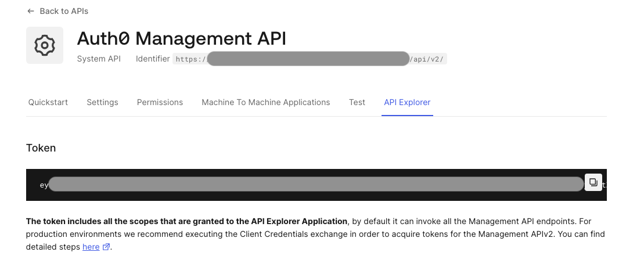Viewport: 644px width, 263px height.
Task: Click the 'Auth0 Management API' heading
Action: [x=182, y=39]
